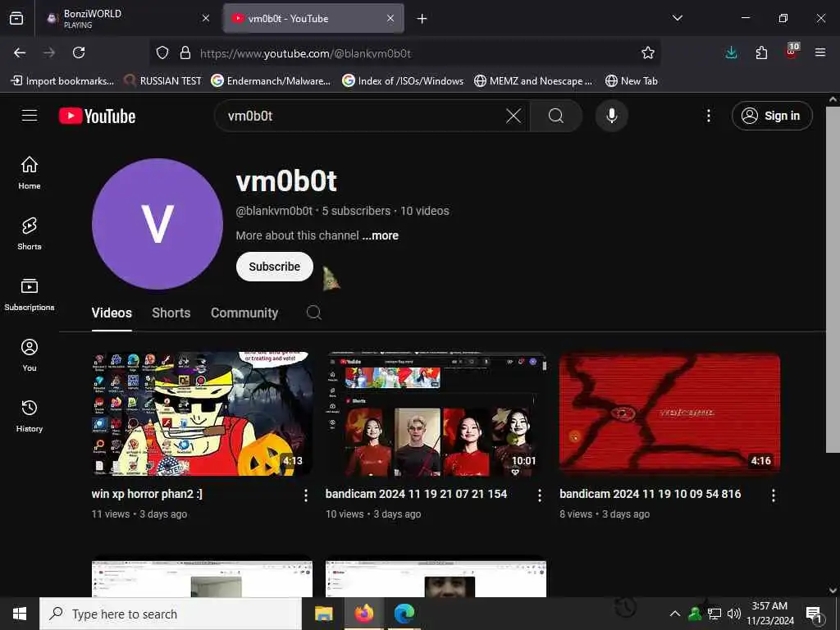The image size is (840, 630).
Task: Close the vm0b0t - YouTube tab
Action: point(390,18)
